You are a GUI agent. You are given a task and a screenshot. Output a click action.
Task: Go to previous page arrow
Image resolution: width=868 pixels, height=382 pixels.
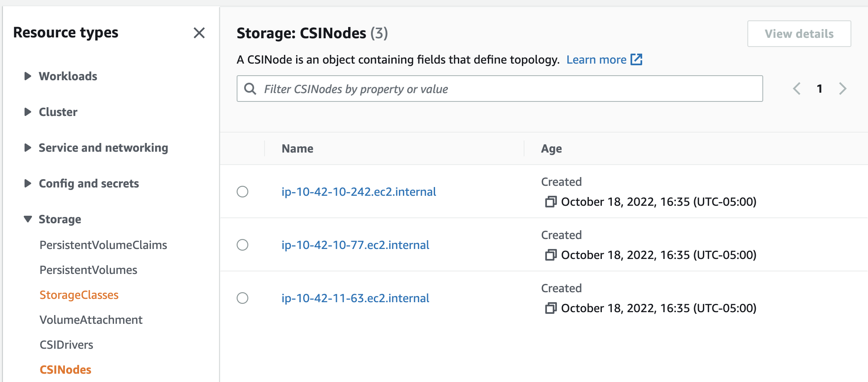coord(796,89)
